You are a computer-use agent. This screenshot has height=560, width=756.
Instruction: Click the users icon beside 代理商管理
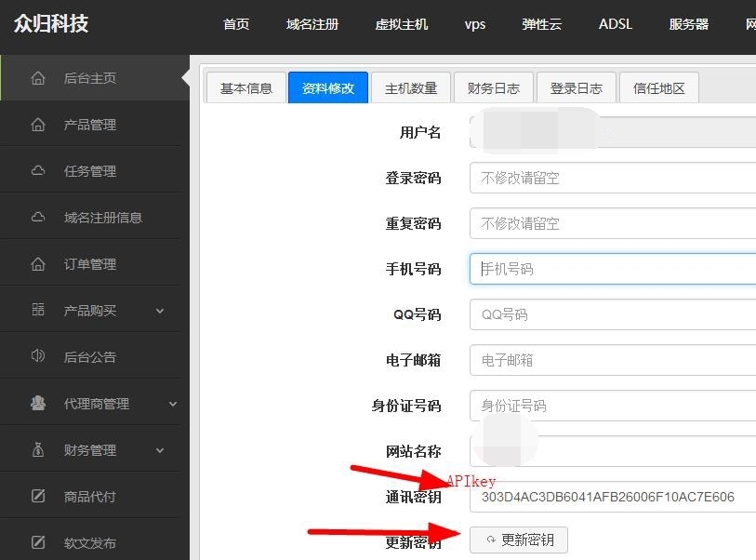click(x=37, y=403)
